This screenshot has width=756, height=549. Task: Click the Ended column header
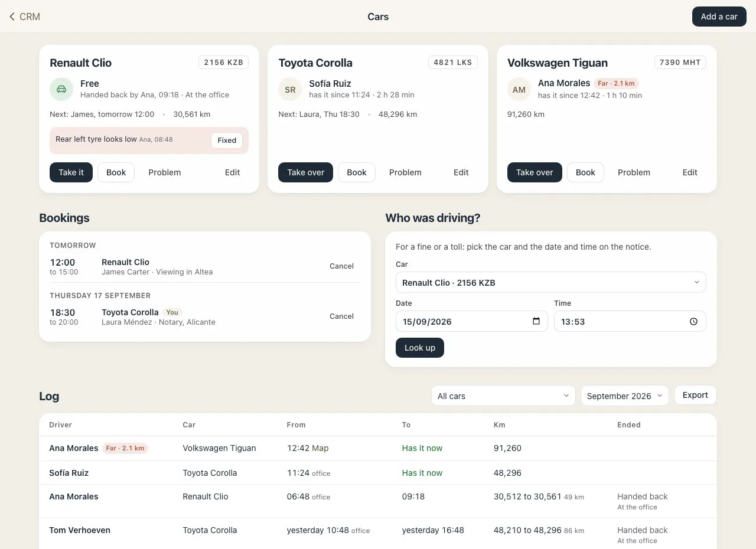[x=629, y=424]
